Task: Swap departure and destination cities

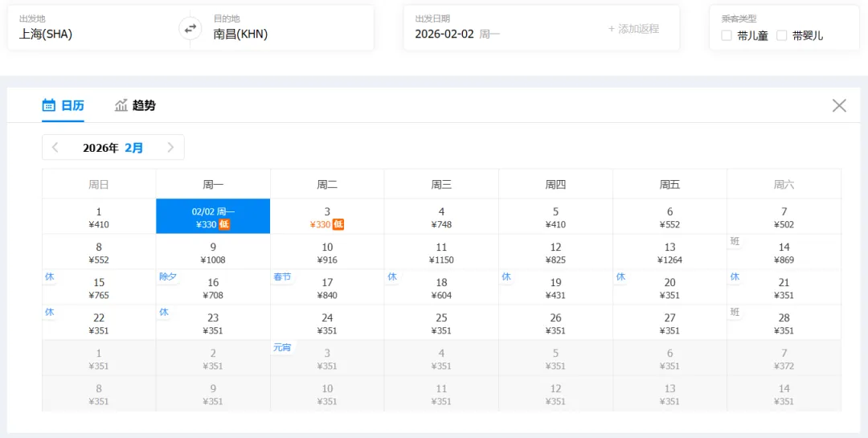Action: point(190,28)
